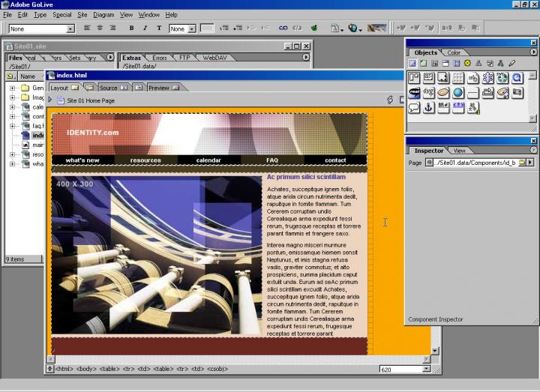Select the anchor object icon

point(428,108)
